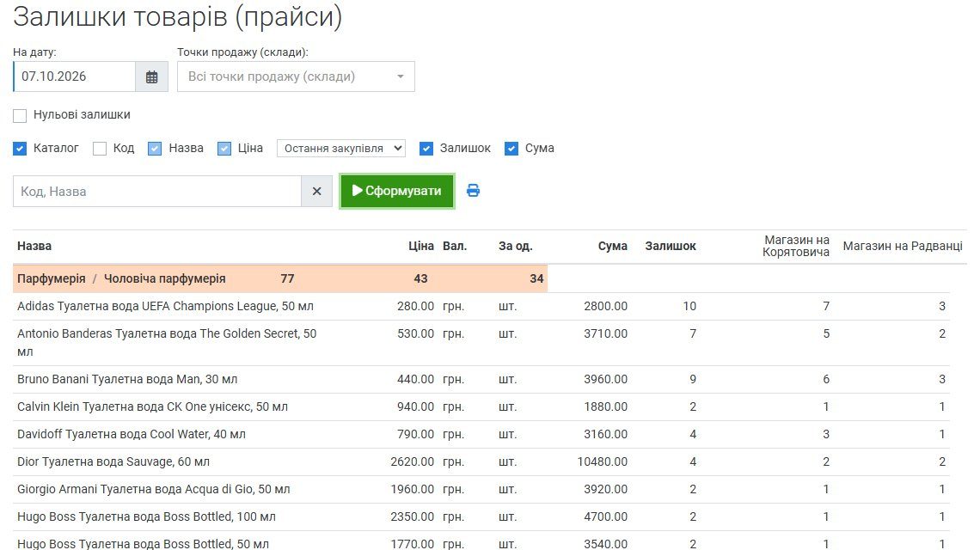This screenshot has height=550, width=980.
Task: Click the Назва column header
Action: tap(34, 247)
